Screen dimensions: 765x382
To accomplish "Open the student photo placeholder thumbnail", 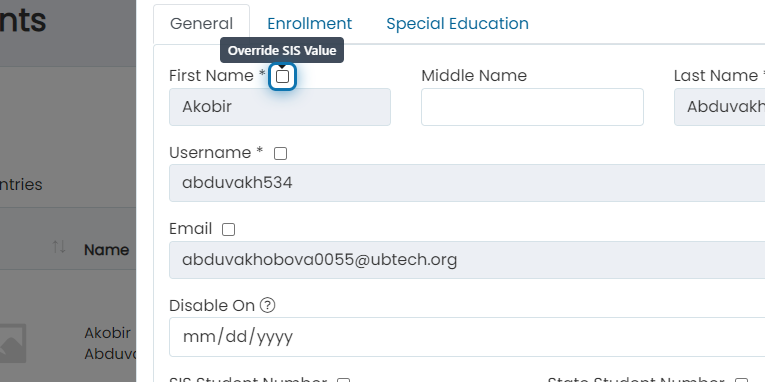I will click(13, 343).
